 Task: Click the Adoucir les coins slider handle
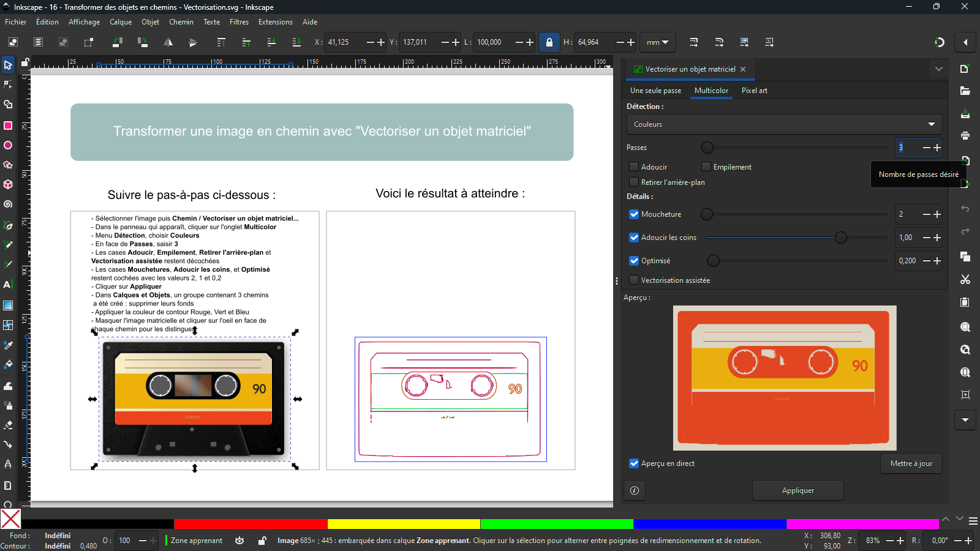point(841,238)
